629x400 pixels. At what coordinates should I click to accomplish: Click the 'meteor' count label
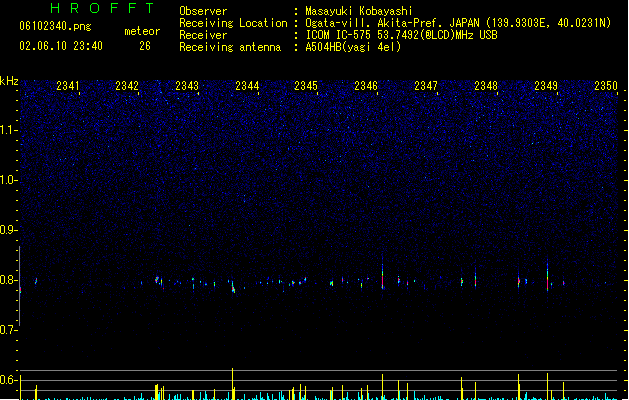coord(142,31)
